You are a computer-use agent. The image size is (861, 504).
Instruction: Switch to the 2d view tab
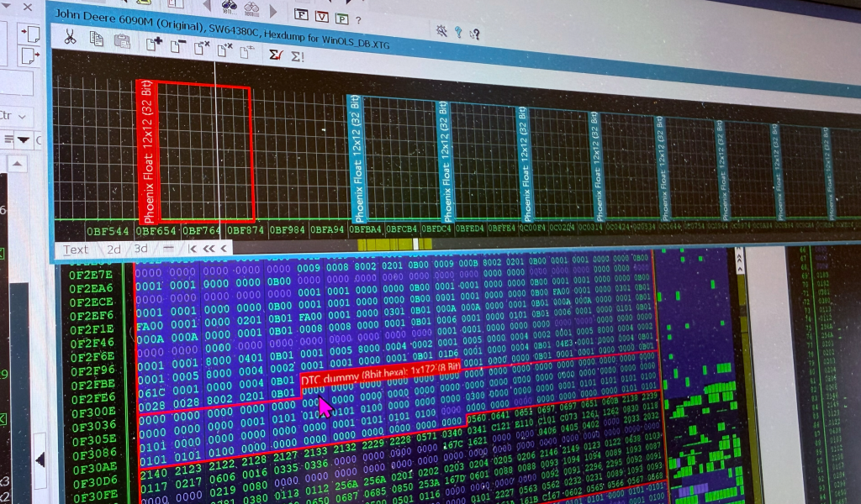pos(114,249)
